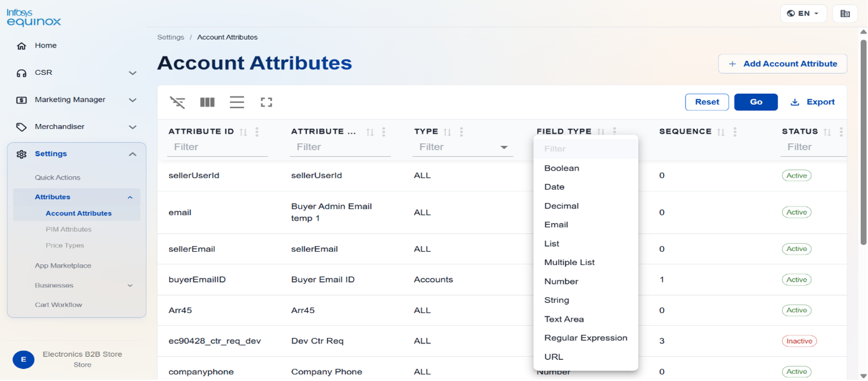Open PIM Attributes in sidebar

point(69,229)
